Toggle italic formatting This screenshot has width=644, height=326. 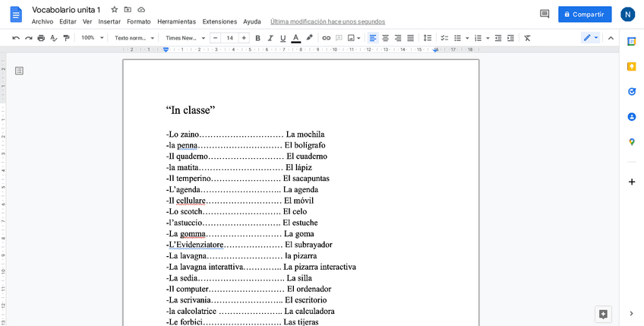tap(270, 38)
